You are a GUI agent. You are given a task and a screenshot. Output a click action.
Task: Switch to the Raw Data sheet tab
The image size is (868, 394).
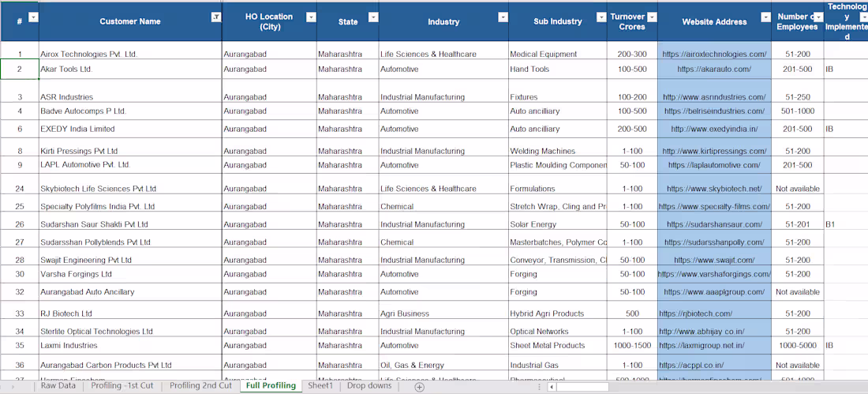(58, 385)
